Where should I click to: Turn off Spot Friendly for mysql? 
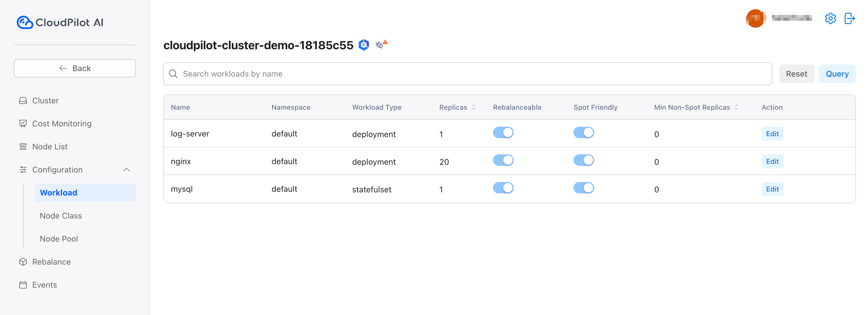pyautogui.click(x=583, y=188)
